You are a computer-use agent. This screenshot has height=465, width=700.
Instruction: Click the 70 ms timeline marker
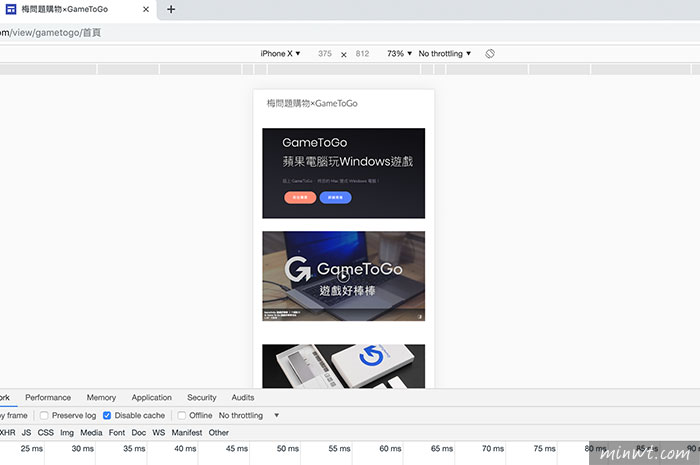493,448
